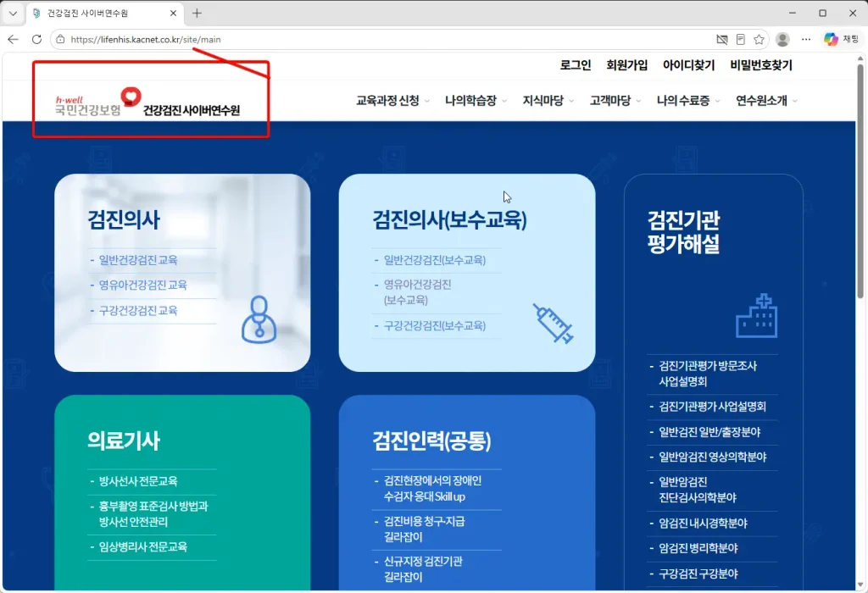Click the 검진의사(보수교육) card heading
The height and width of the screenshot is (593, 868).
449,219
